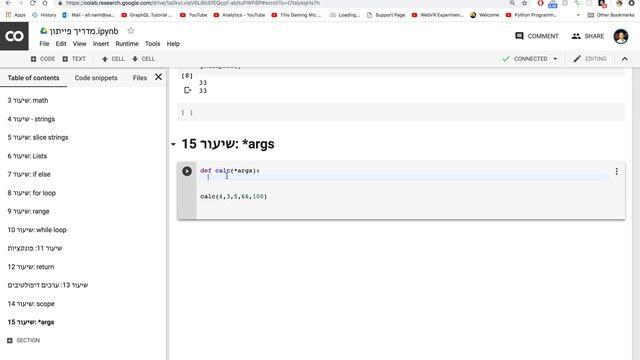Go to lesson 11 in contents
The height and width of the screenshot is (360, 640).
[35, 248]
